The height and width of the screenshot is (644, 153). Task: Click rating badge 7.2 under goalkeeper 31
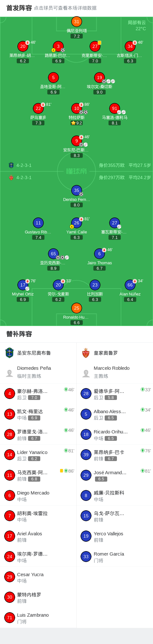pos(77,36)
